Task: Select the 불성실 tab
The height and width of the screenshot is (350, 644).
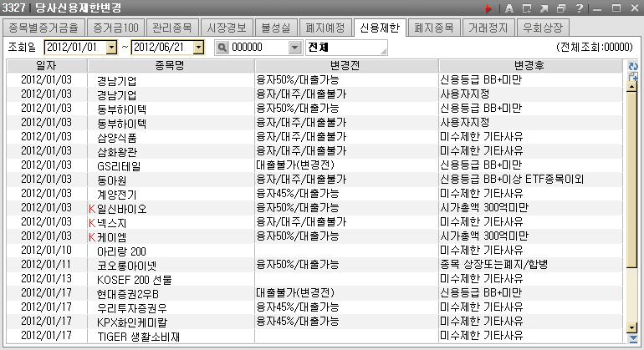Action: (x=276, y=28)
